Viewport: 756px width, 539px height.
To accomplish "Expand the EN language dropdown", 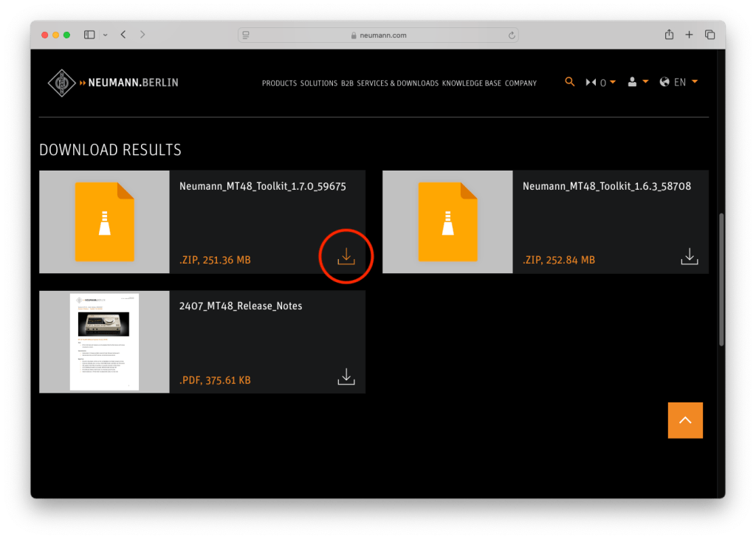I will [679, 82].
